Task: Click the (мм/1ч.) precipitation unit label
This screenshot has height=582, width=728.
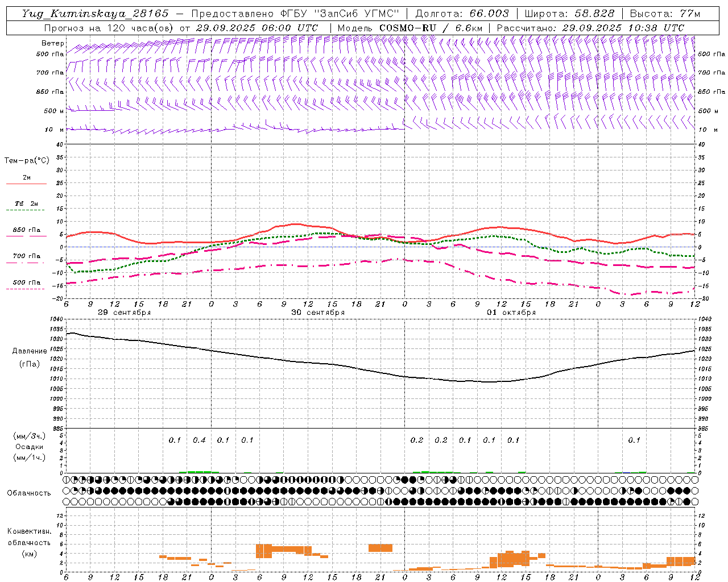Action: tap(29, 458)
